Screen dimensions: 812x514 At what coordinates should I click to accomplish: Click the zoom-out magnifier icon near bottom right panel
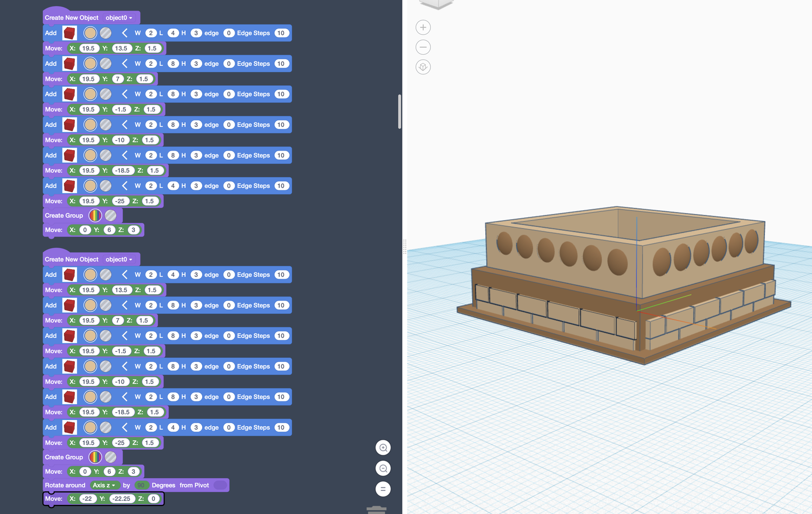coord(383,468)
